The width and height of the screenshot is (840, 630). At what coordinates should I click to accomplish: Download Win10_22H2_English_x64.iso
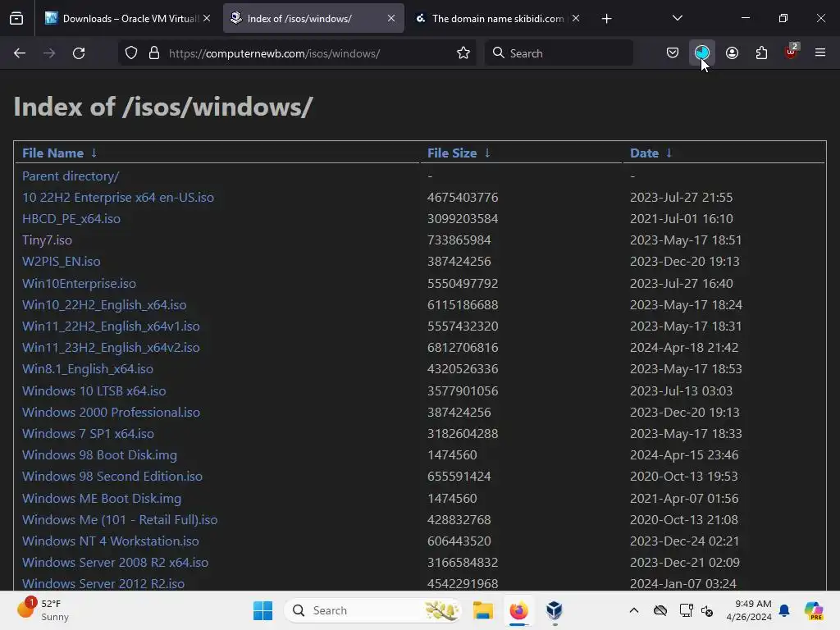pyautogui.click(x=104, y=305)
